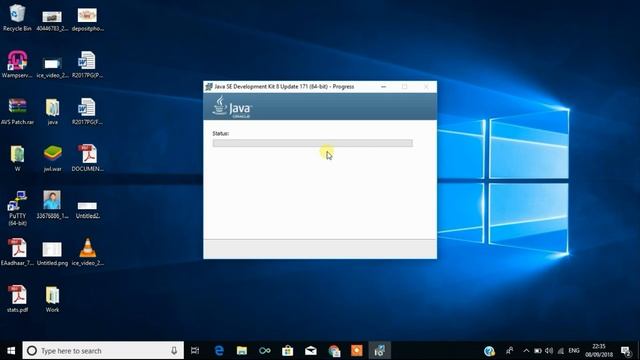The image size is (640, 360).
Task: Select the stats.pdf file icon
Action: coord(18,299)
